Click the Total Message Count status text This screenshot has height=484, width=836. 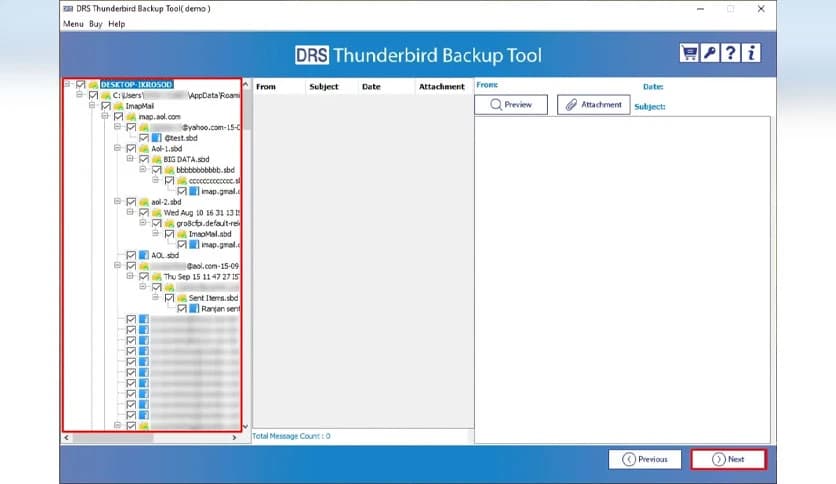(x=291, y=436)
